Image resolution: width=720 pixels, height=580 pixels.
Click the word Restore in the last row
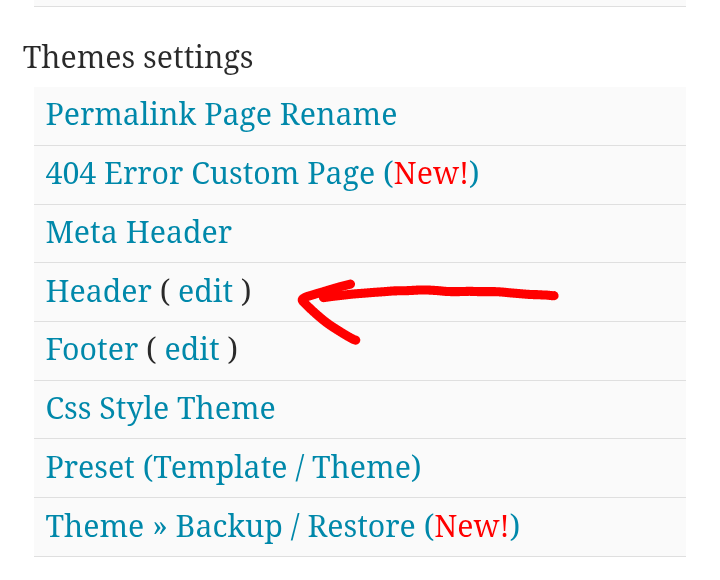point(361,526)
